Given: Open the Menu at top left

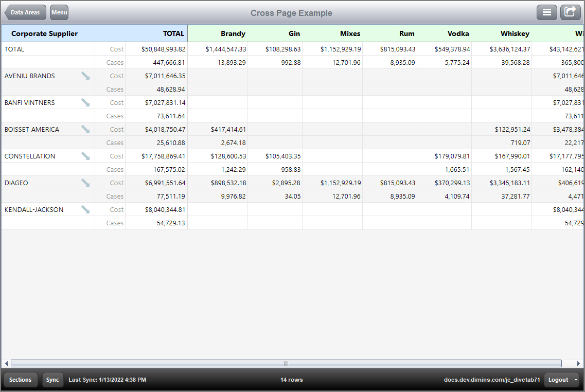Looking at the screenshot, I should pyautogui.click(x=59, y=12).
